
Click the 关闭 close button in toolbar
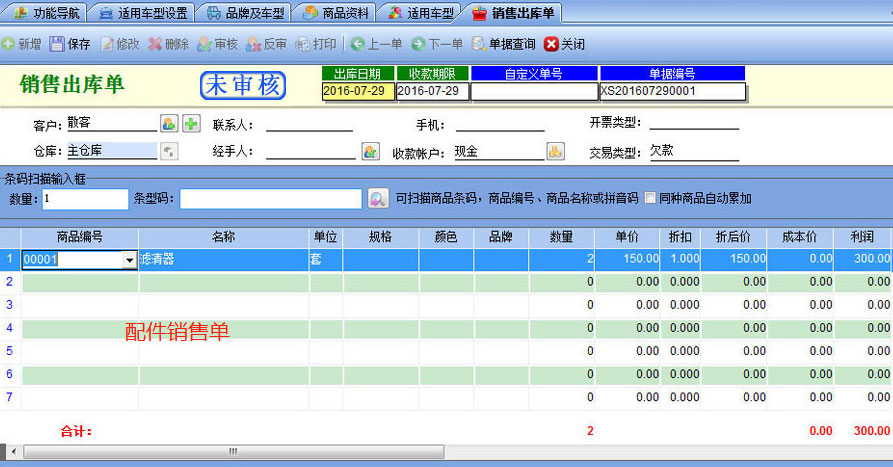[x=564, y=44]
